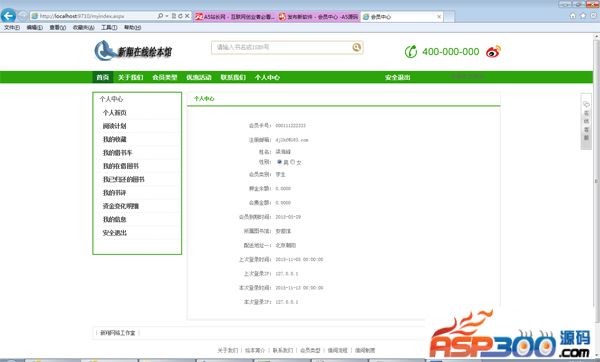Switch to the A5站长网 browser tab
The height and width of the screenshot is (362, 600).
pos(235,16)
